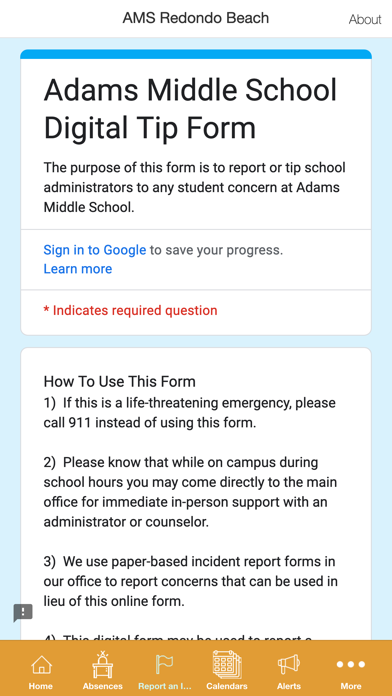Open Absences via the desk icon

103,664
